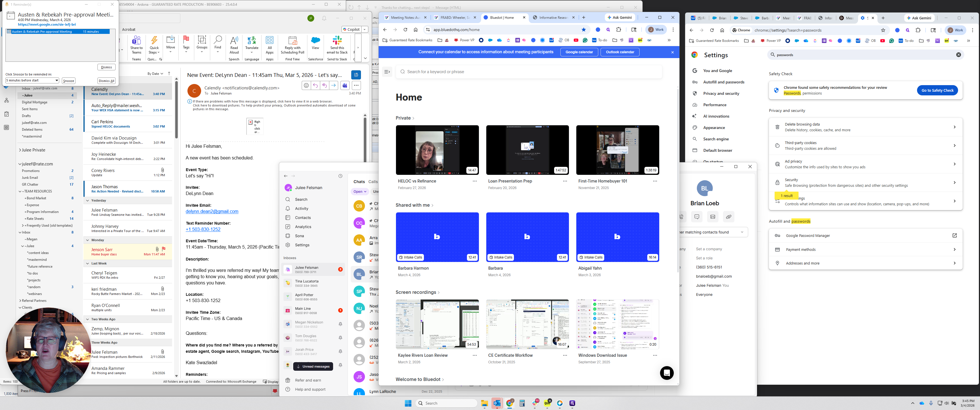
Task: Open Analytics in the phone app sidebar
Action: tap(303, 227)
